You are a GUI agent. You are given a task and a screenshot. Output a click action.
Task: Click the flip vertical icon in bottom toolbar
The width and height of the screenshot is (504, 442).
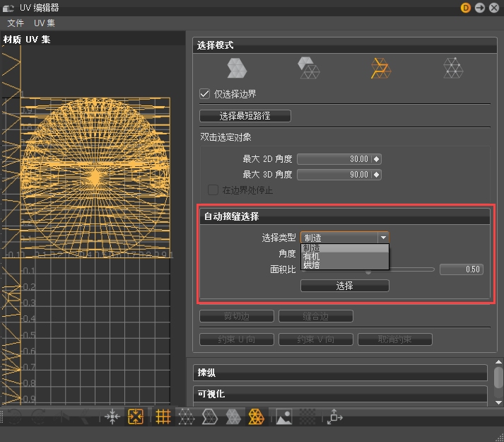pos(85,417)
